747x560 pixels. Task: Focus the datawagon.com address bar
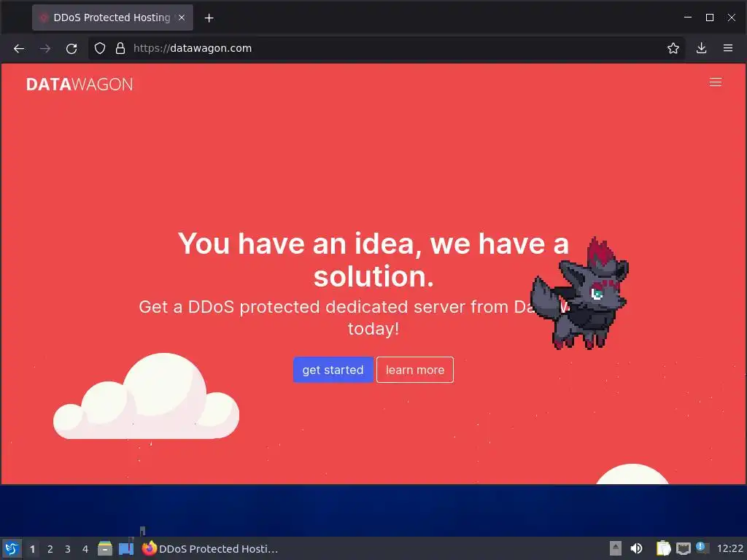pyautogui.click(x=386, y=48)
